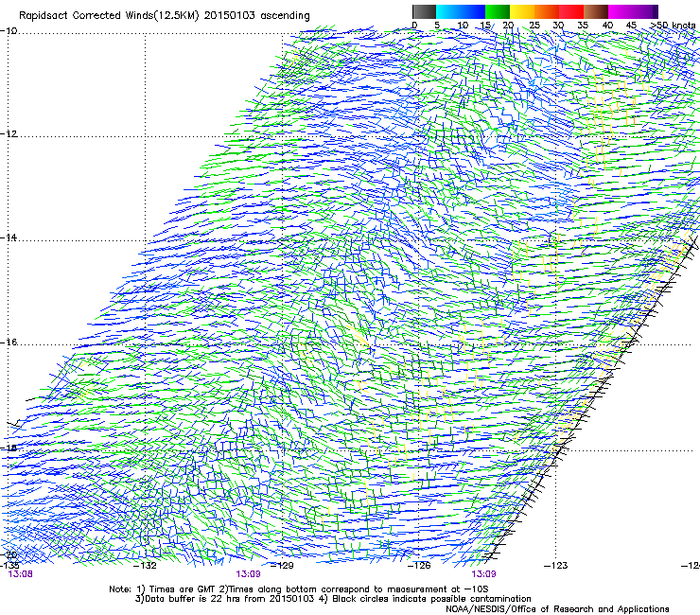Click the red 30-35 knots legend swatch
Screen dimensions: 700x615
[571, 11]
